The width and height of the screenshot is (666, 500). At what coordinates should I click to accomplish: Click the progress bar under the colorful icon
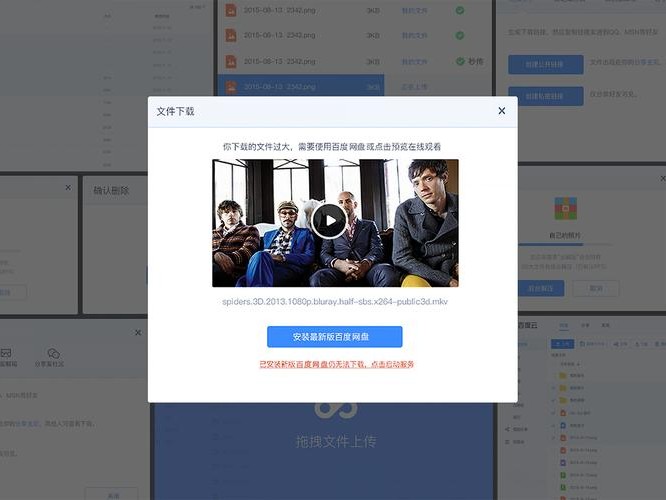click(565, 245)
